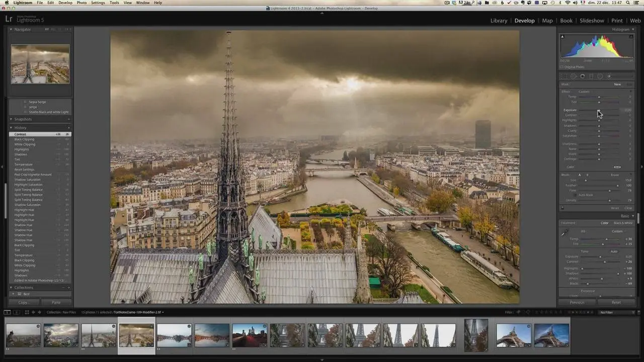Click the Lightroom Lr logo identity plate

pos(9,19)
